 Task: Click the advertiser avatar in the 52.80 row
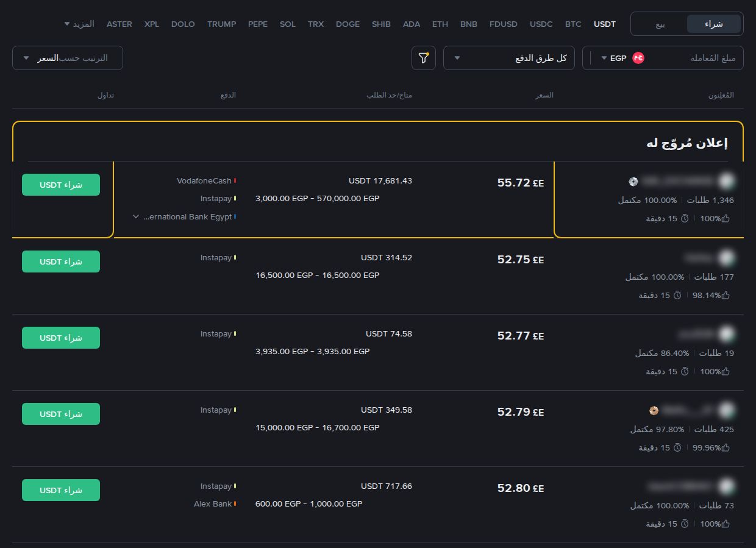(x=726, y=486)
